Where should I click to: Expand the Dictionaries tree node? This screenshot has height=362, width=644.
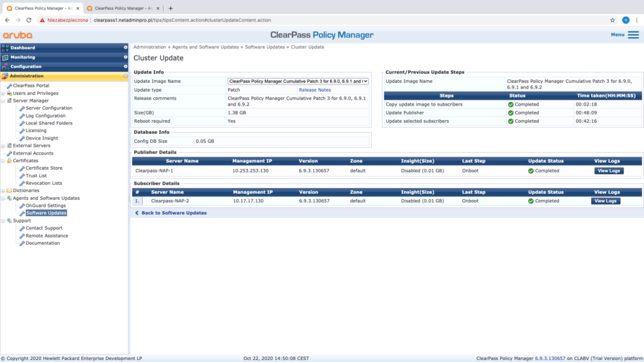3,190
